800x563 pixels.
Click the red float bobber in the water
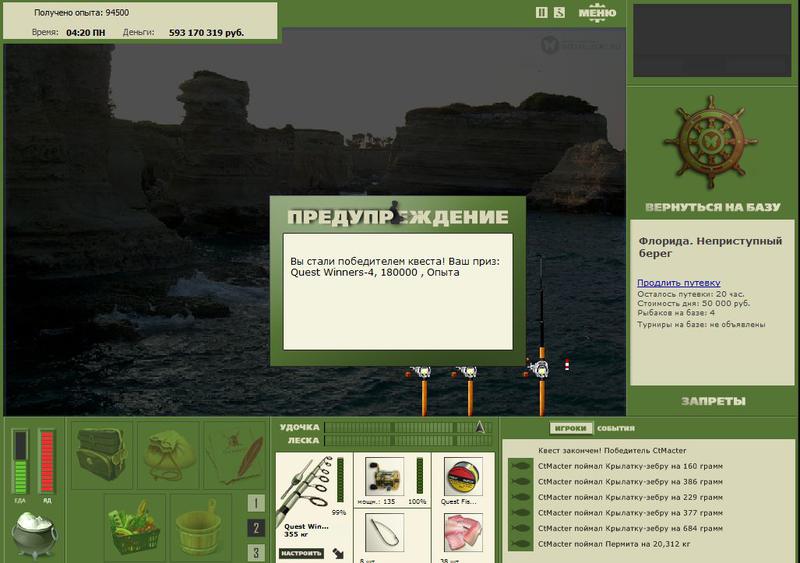pos(566,364)
